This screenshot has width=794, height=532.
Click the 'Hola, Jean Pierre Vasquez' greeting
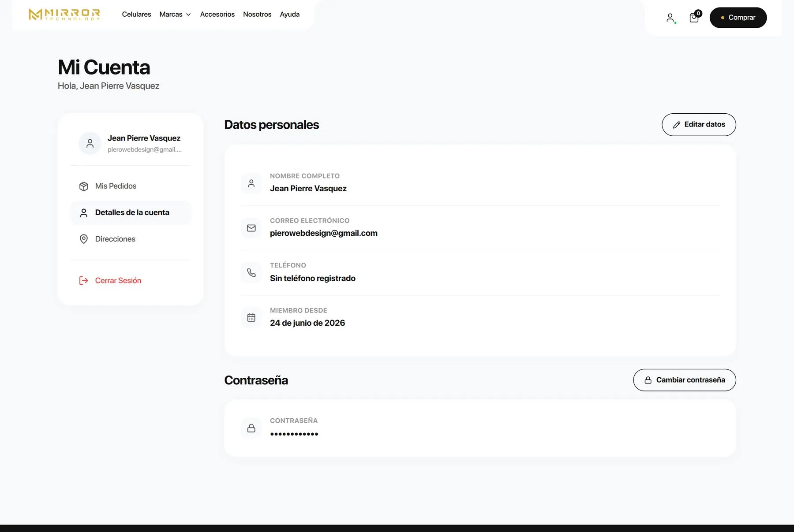tap(109, 86)
